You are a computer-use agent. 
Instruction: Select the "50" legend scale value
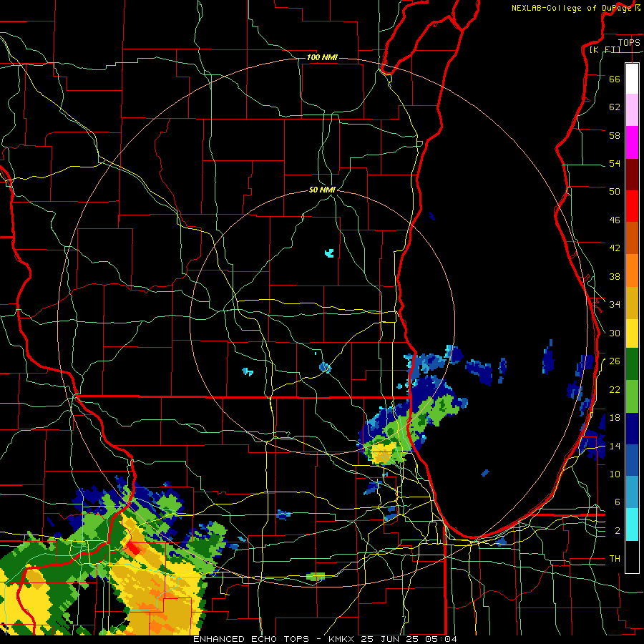pos(615,191)
